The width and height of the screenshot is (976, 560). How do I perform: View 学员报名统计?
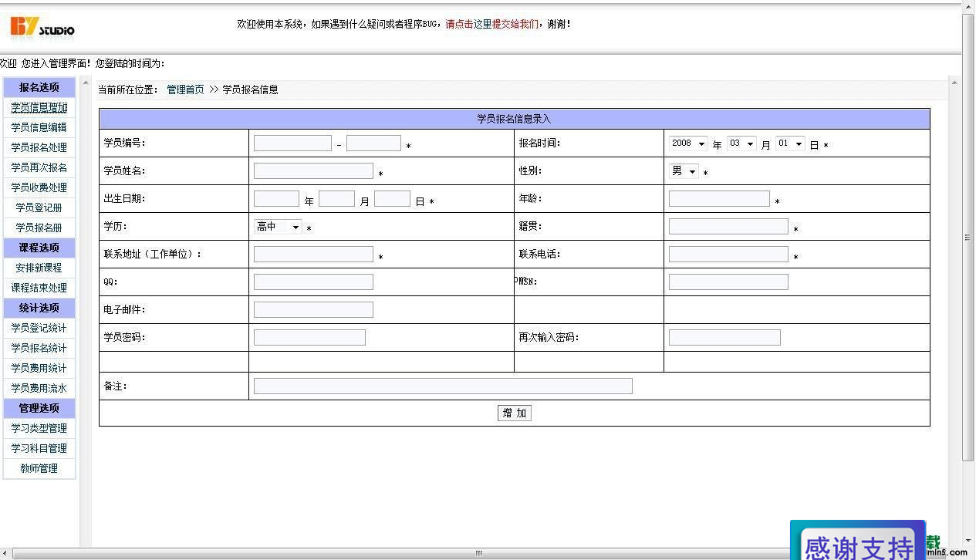(x=39, y=348)
